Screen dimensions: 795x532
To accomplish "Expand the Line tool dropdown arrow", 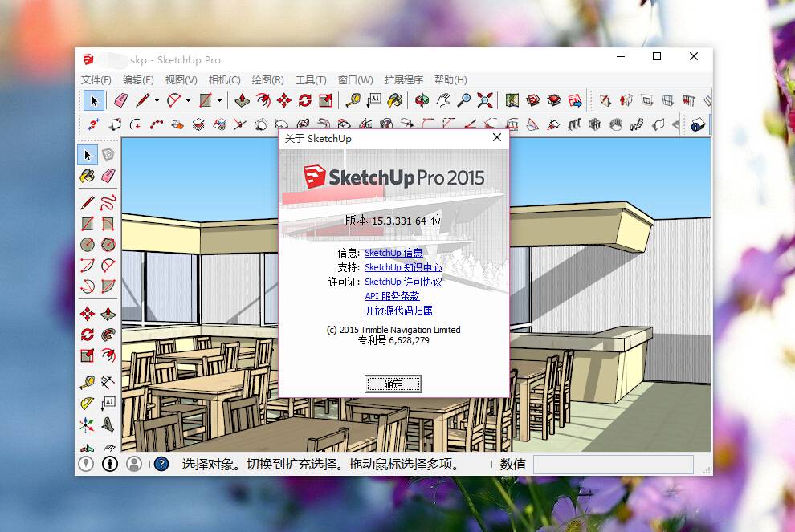I will click(x=157, y=101).
